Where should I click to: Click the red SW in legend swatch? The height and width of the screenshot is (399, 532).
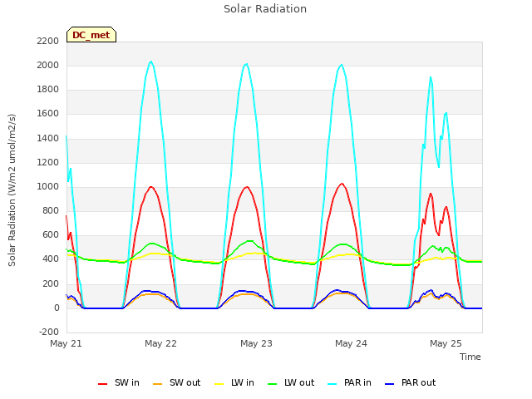pyautogui.click(x=102, y=383)
